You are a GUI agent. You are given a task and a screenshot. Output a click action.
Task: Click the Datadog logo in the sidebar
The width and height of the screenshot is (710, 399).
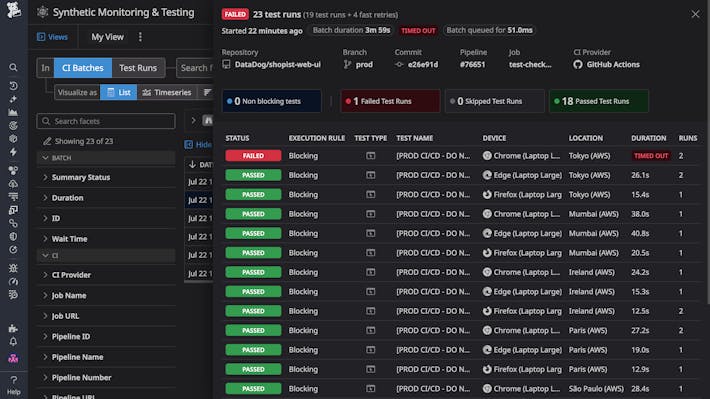(14, 10)
